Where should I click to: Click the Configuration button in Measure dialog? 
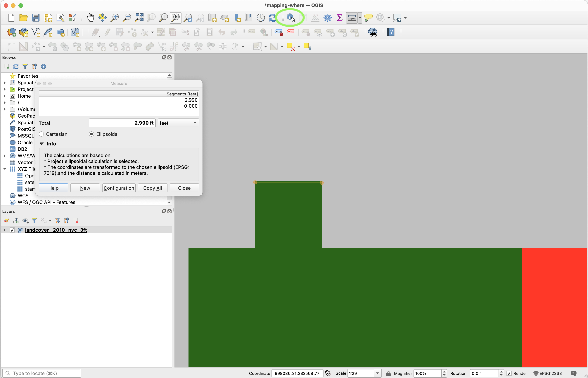pyautogui.click(x=119, y=188)
